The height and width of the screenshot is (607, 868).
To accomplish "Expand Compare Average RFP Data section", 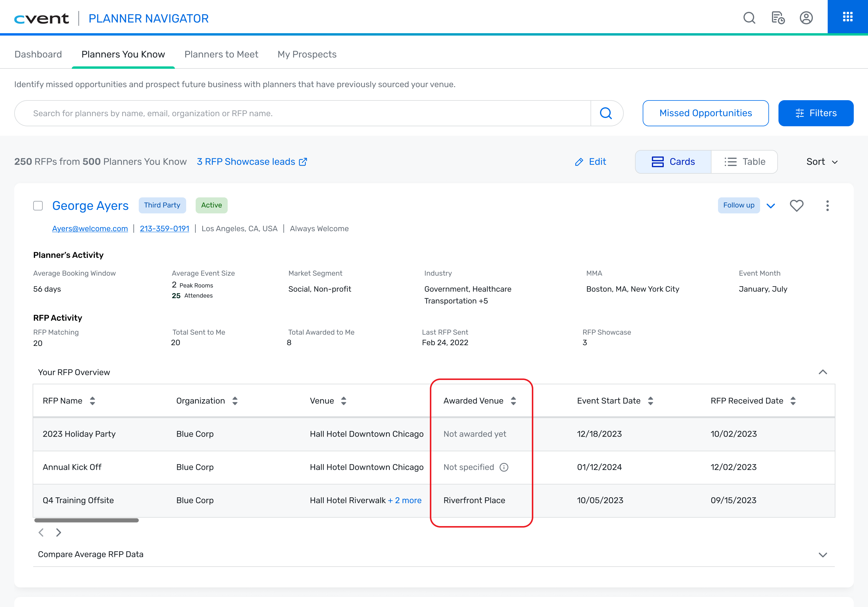I will 823,555.
